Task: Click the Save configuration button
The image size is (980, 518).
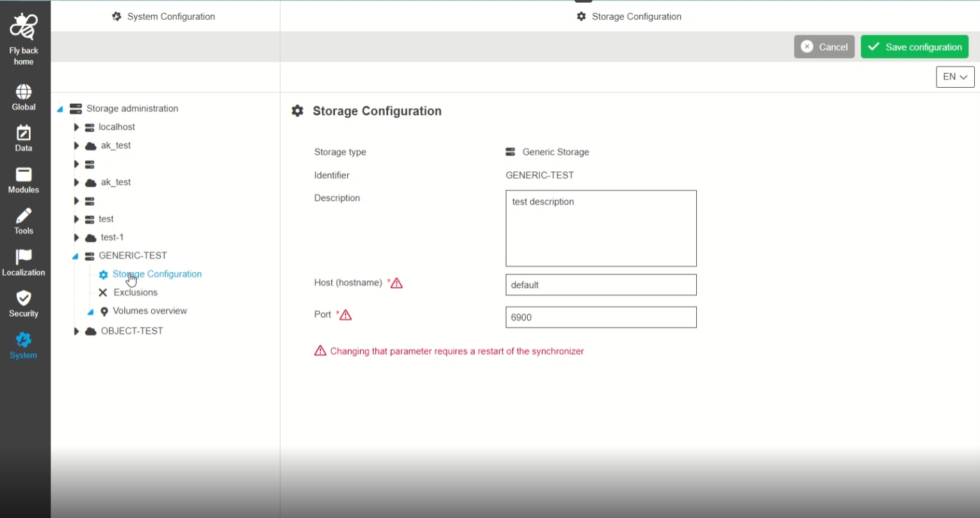Action: pos(914,47)
